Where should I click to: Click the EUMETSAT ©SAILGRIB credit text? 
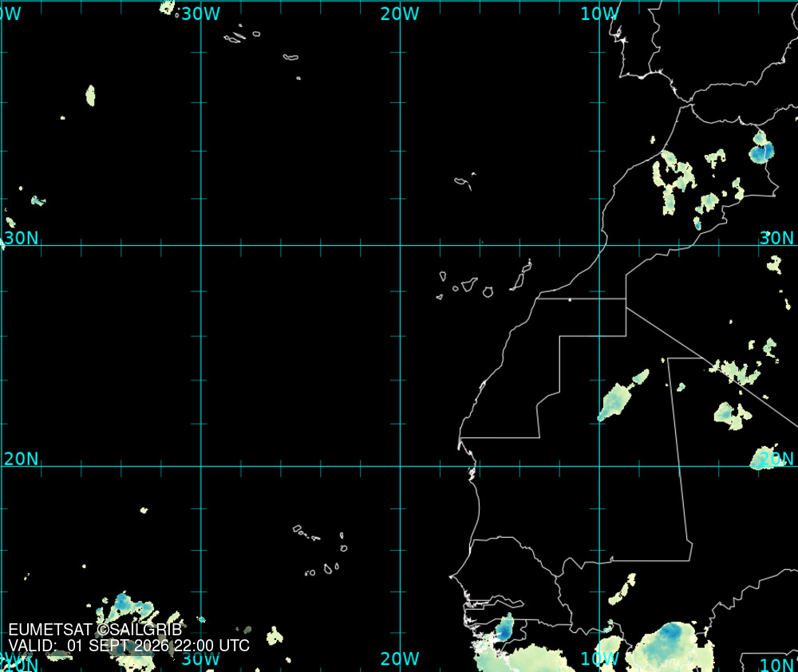tap(95, 630)
